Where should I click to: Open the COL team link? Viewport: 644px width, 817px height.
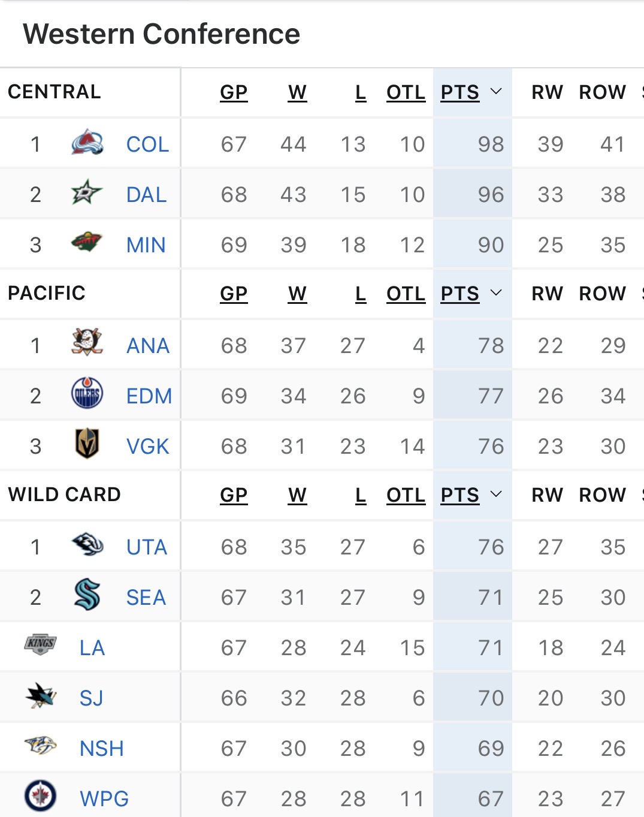[x=147, y=144]
